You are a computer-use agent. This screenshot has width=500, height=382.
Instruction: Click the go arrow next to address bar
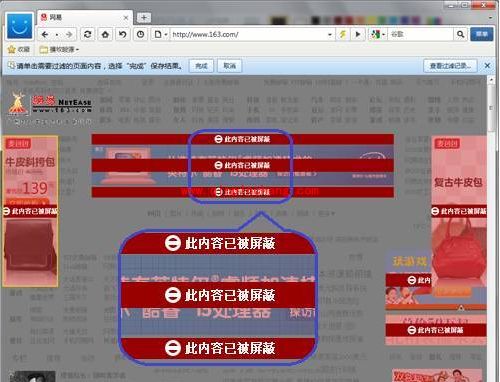[x=358, y=34]
